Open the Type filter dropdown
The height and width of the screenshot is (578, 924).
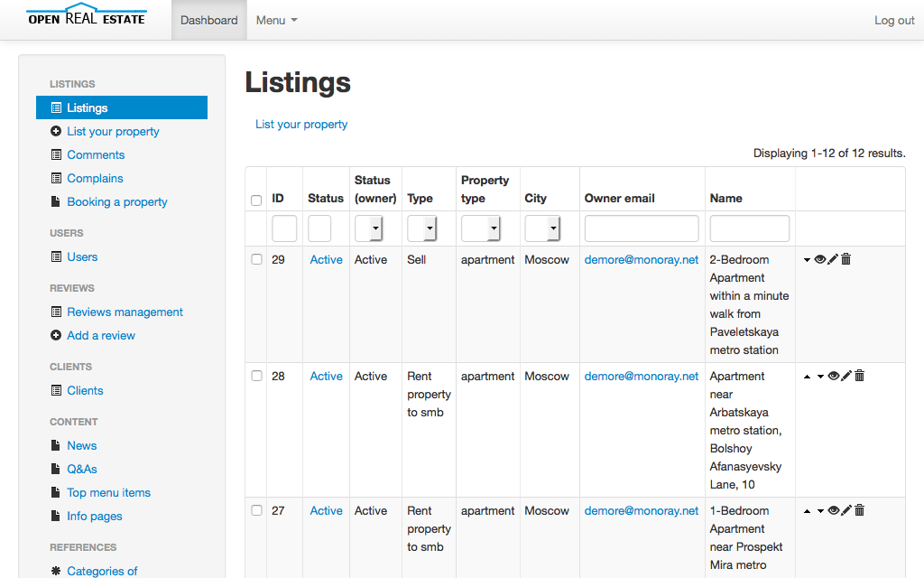[421, 229]
